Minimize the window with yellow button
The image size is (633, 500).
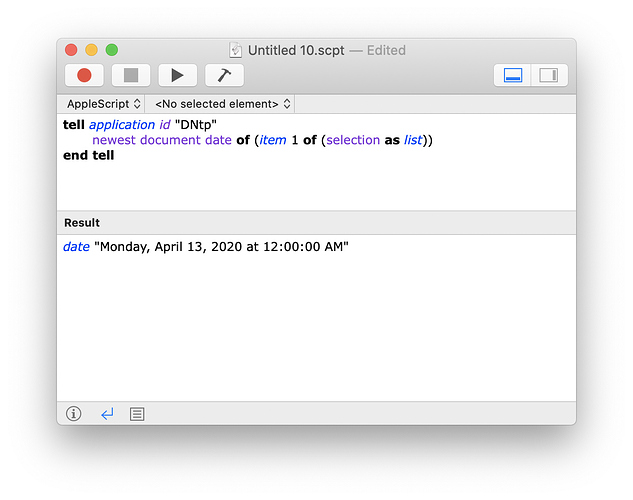91,49
